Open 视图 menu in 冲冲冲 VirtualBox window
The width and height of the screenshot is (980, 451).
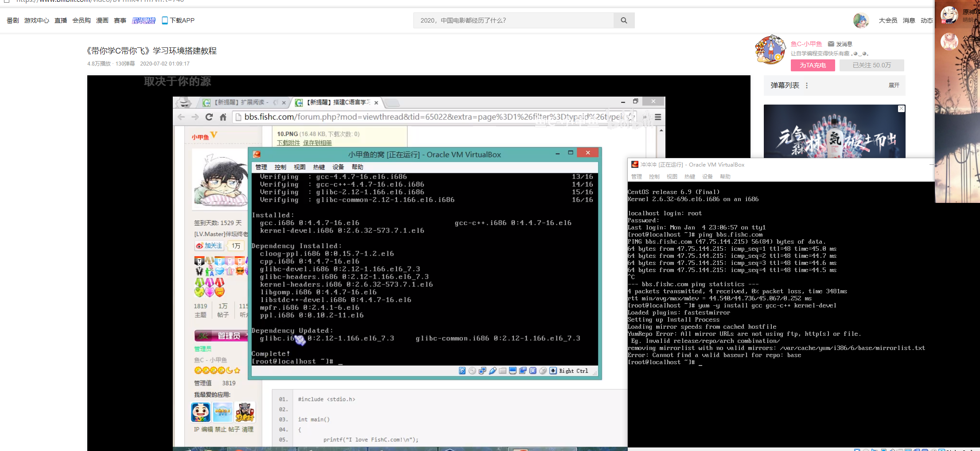[x=672, y=176]
